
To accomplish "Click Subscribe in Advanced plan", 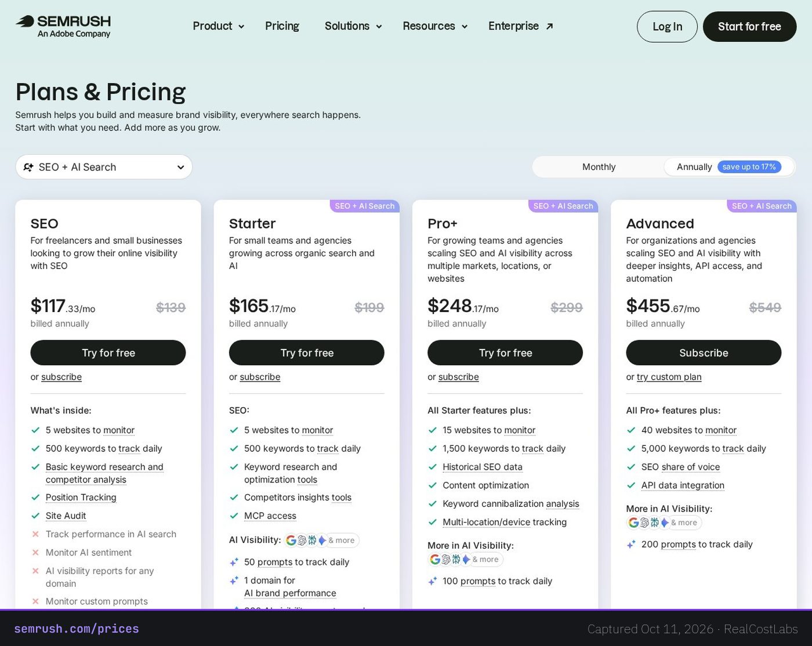I will tap(704, 353).
